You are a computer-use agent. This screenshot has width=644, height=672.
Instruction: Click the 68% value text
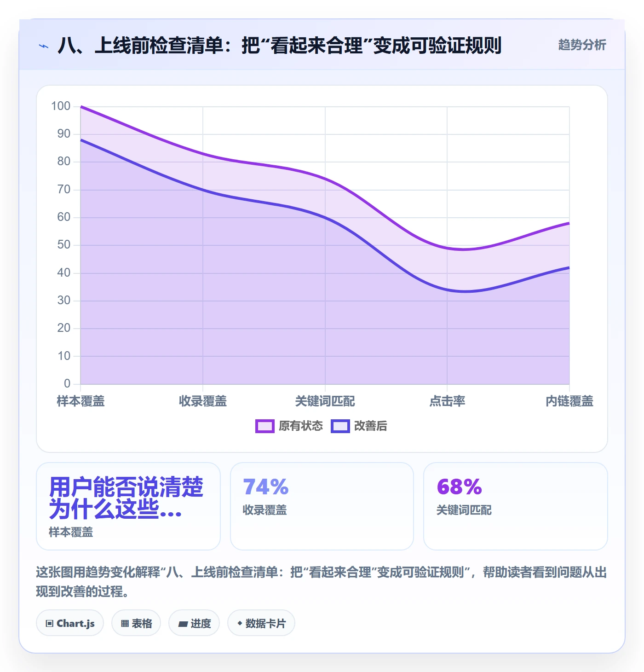click(x=459, y=487)
